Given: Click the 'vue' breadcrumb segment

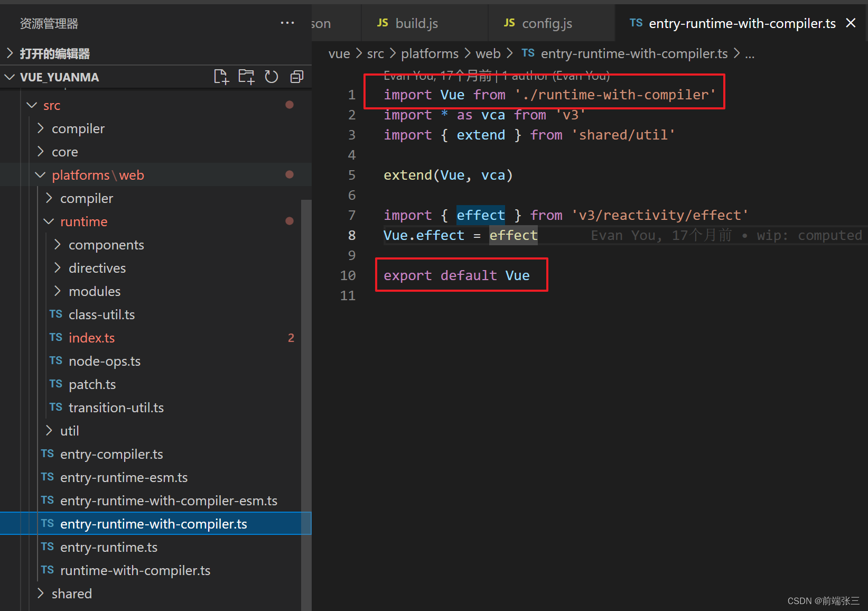Looking at the screenshot, I should click(339, 53).
